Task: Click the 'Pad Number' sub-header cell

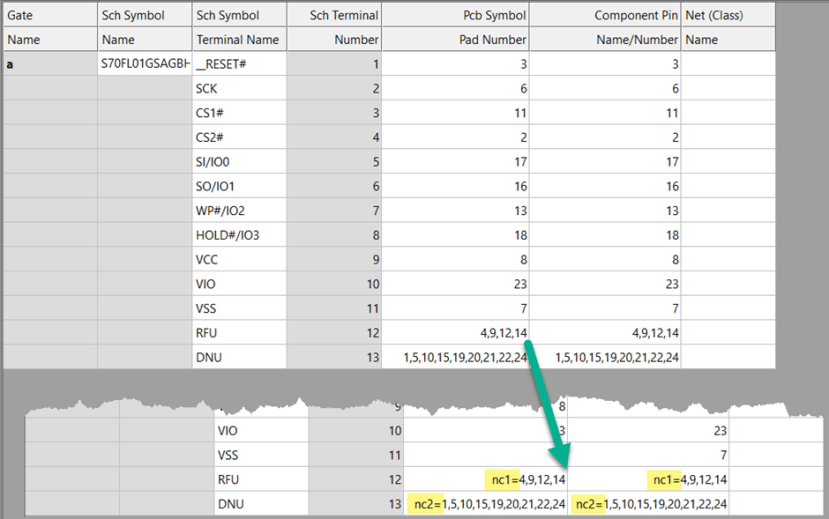Action: pos(456,40)
